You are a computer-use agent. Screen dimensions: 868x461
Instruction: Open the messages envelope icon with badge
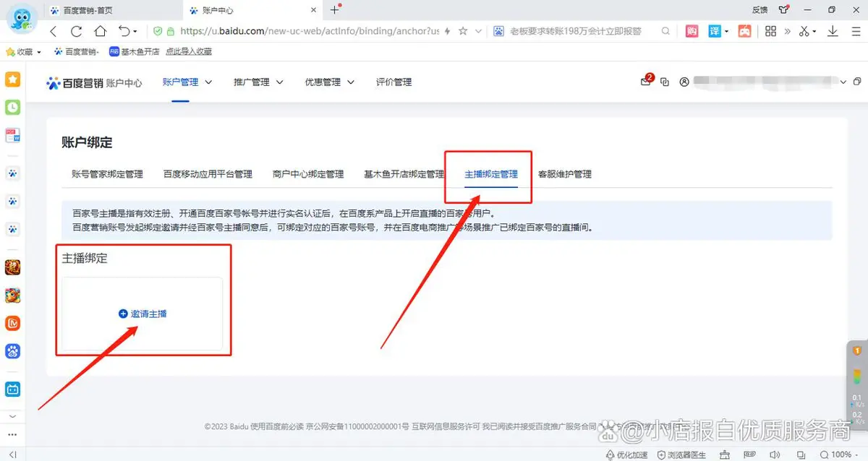pos(646,82)
